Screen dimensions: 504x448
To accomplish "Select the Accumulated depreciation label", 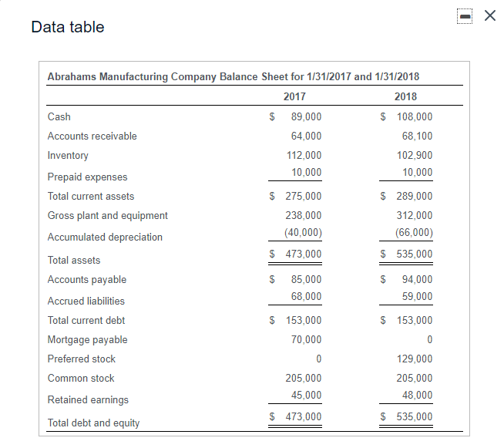I will pos(105,237).
